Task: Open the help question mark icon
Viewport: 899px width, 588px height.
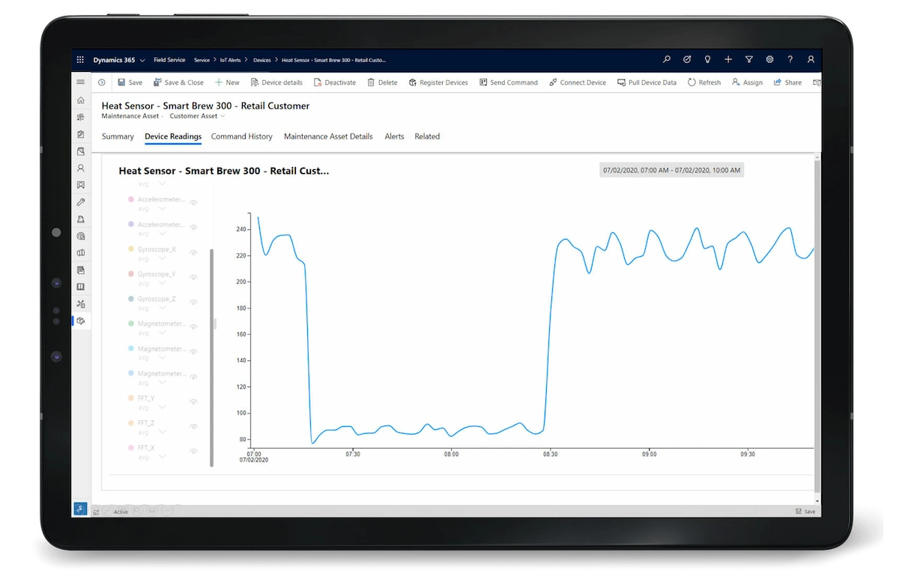Action: point(790,60)
